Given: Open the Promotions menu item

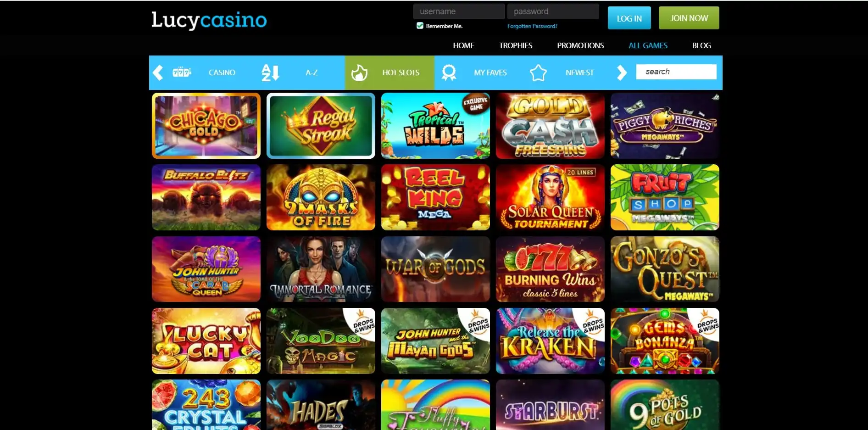Looking at the screenshot, I should click(580, 45).
